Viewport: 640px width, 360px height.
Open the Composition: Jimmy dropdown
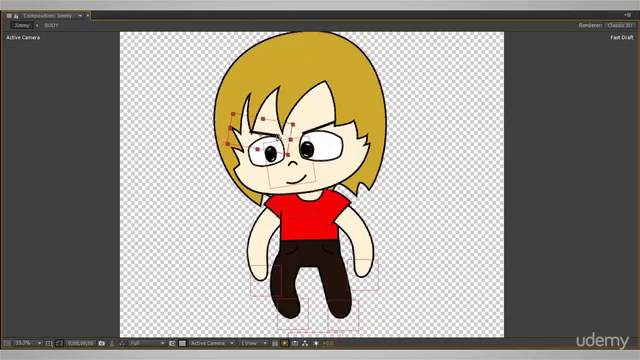tap(80, 16)
